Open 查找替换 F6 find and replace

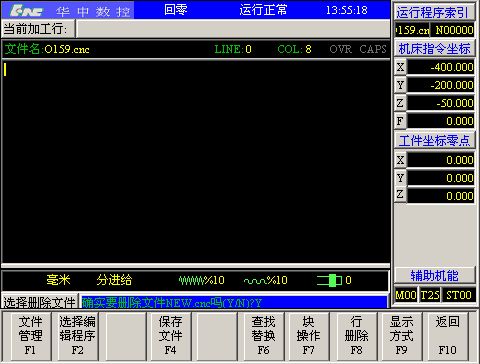pyautogui.click(x=263, y=336)
